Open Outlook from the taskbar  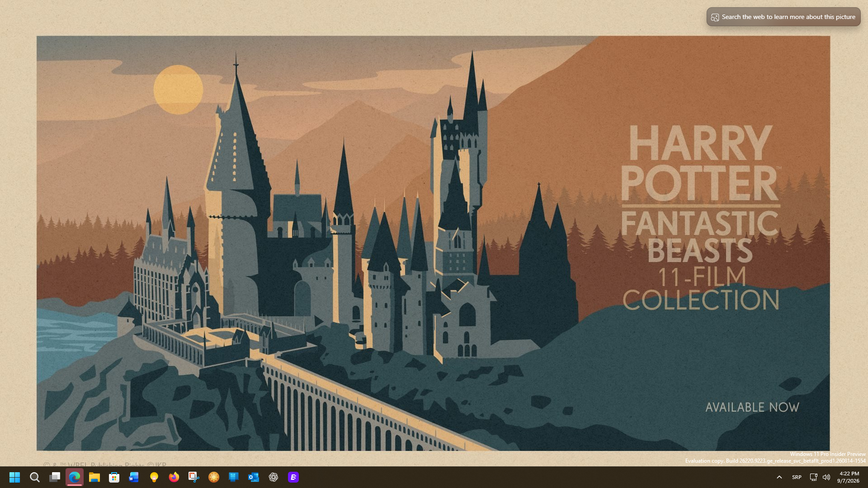(x=254, y=477)
